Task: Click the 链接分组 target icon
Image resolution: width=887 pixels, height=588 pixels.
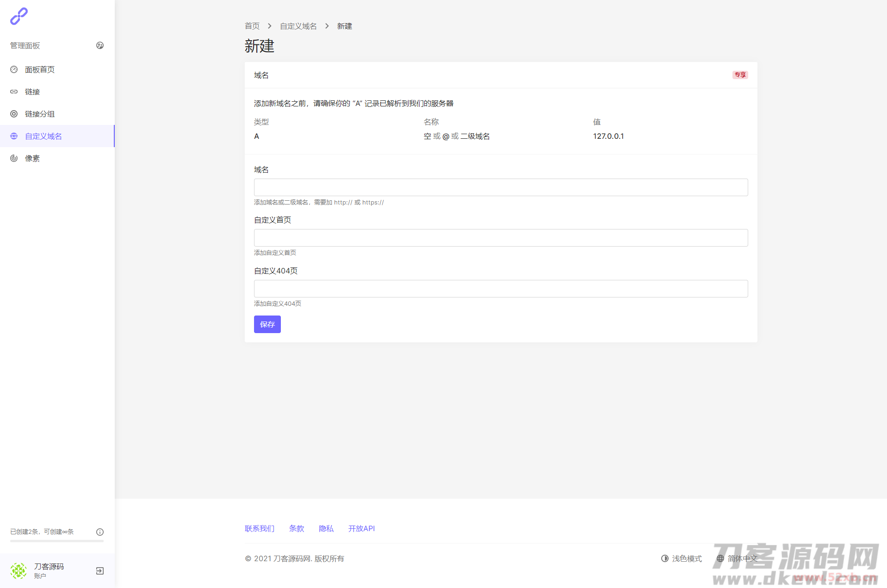Action: point(14,114)
